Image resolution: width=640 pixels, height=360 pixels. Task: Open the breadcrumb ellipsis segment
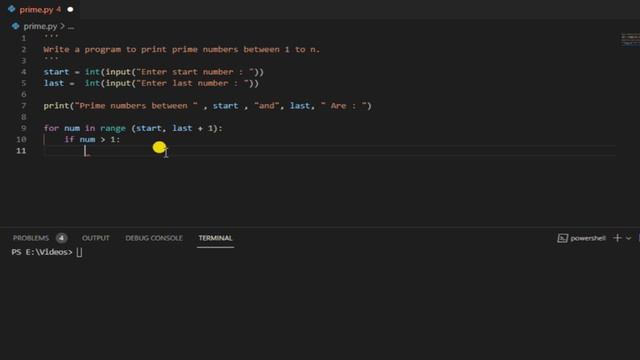(71, 27)
